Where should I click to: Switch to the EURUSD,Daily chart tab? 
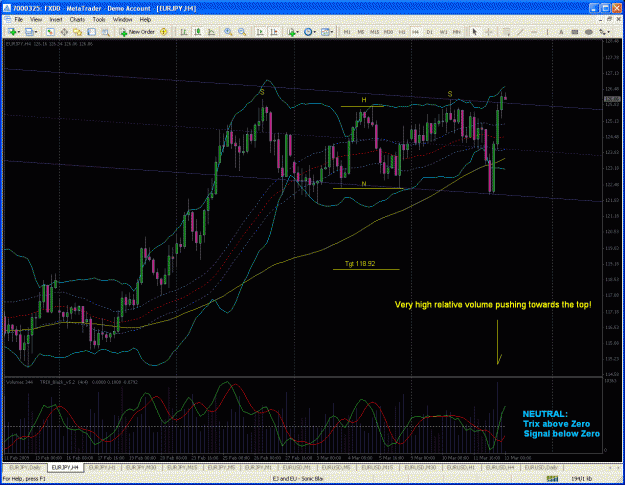coord(541,467)
